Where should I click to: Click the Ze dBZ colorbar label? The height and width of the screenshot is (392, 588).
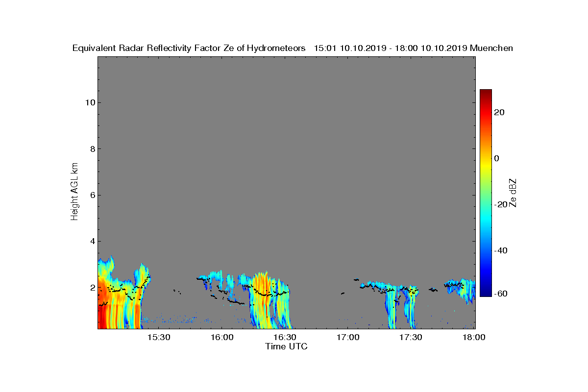tap(513, 193)
